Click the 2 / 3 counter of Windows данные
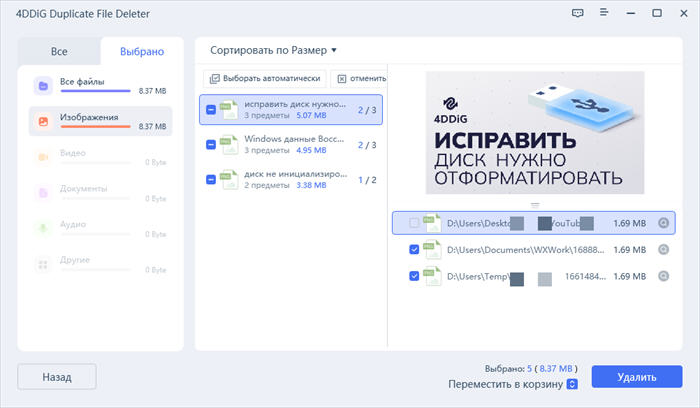 point(367,145)
